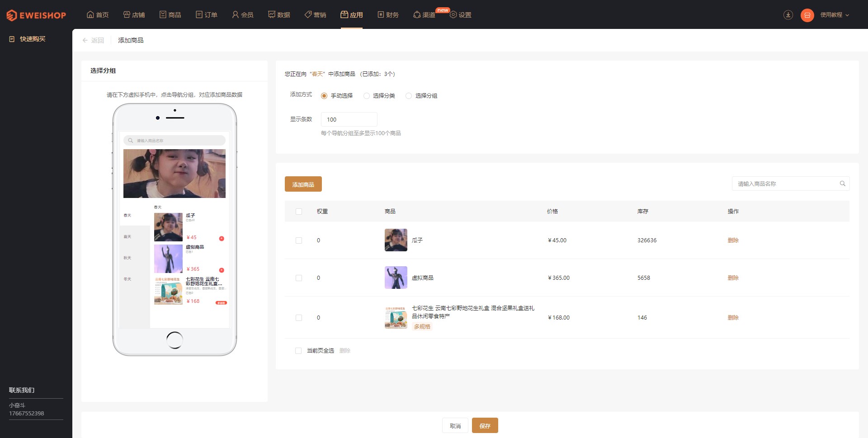The width and height of the screenshot is (868, 438).
Task: Open the 数据 data menu
Action: tap(279, 15)
